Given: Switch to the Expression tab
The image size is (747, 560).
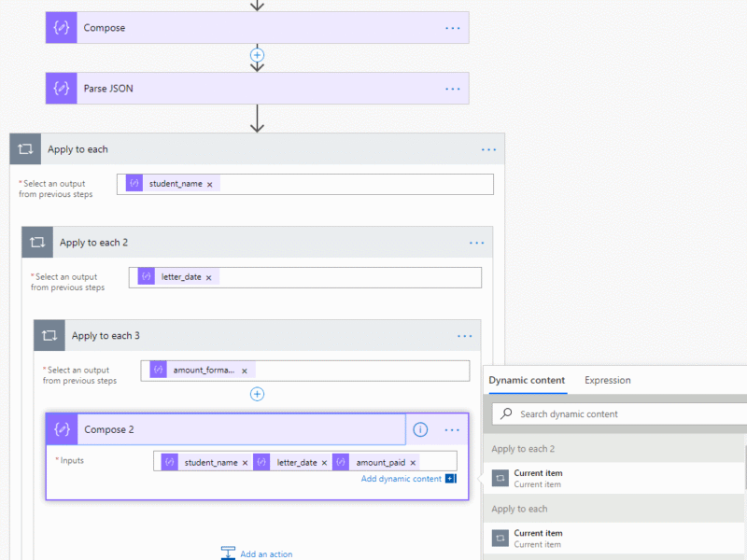Looking at the screenshot, I should (x=608, y=380).
